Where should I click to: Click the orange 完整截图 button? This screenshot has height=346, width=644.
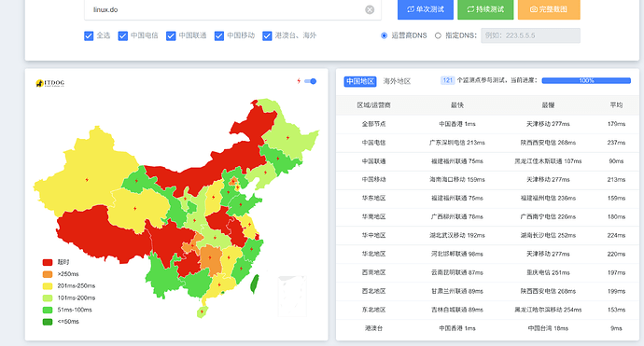tap(549, 9)
